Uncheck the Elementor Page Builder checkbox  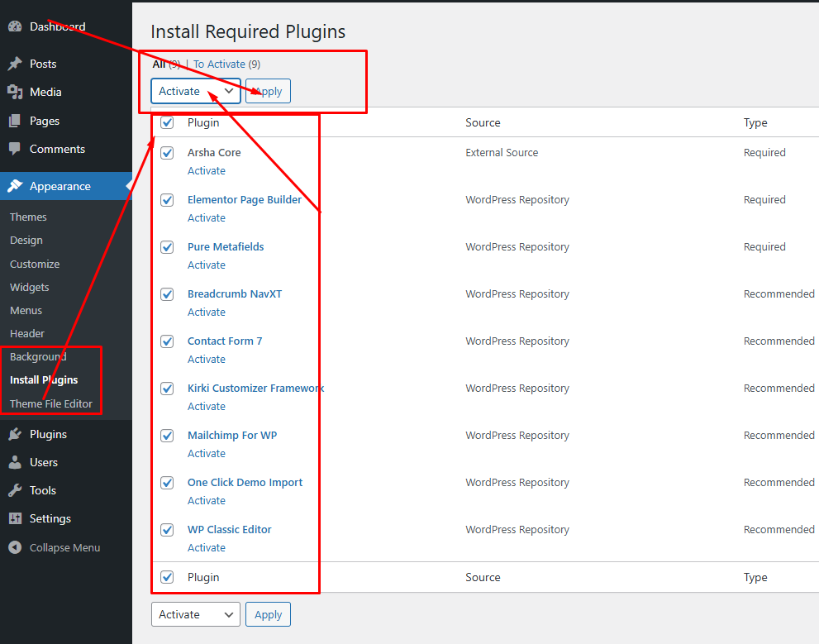(167, 200)
